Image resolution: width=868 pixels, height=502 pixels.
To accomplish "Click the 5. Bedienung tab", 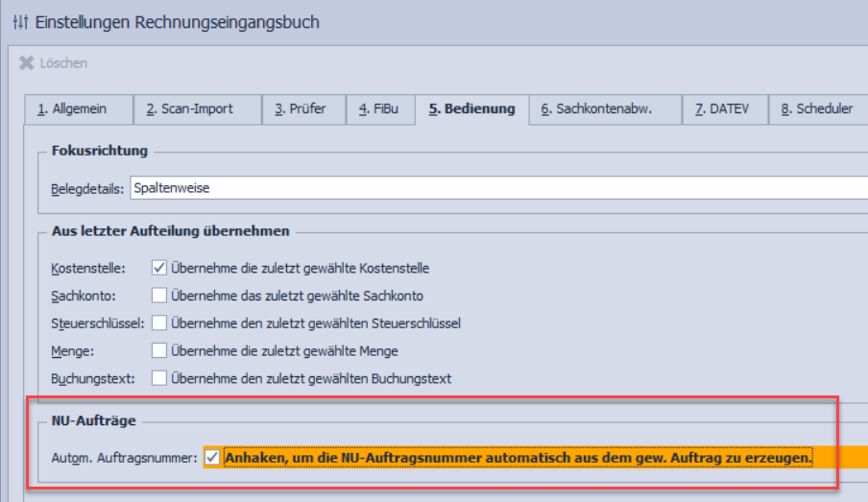I will pyautogui.click(x=471, y=109).
